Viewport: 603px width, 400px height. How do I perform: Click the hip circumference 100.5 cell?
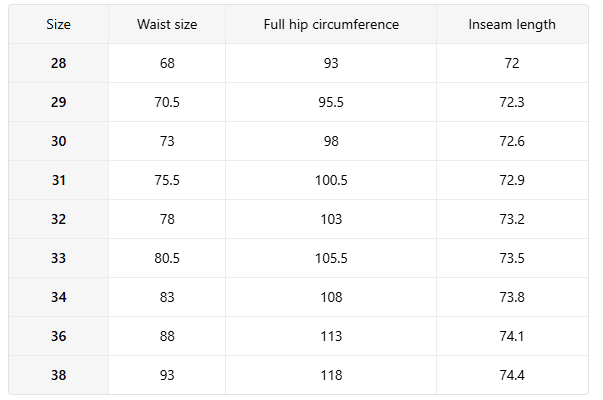[331, 180]
